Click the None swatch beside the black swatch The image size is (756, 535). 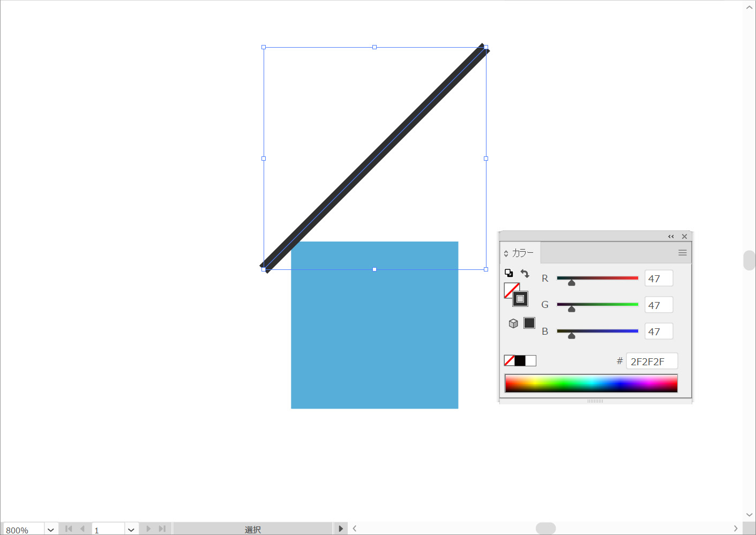(509, 360)
